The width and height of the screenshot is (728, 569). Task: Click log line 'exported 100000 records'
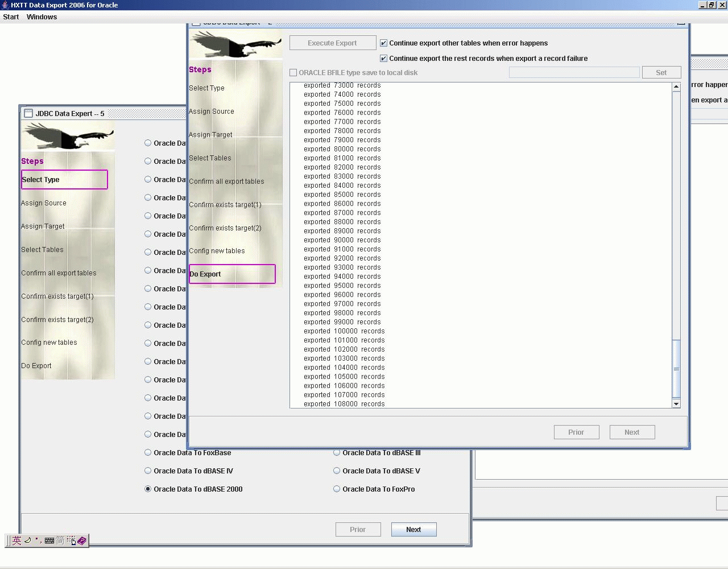(x=344, y=331)
